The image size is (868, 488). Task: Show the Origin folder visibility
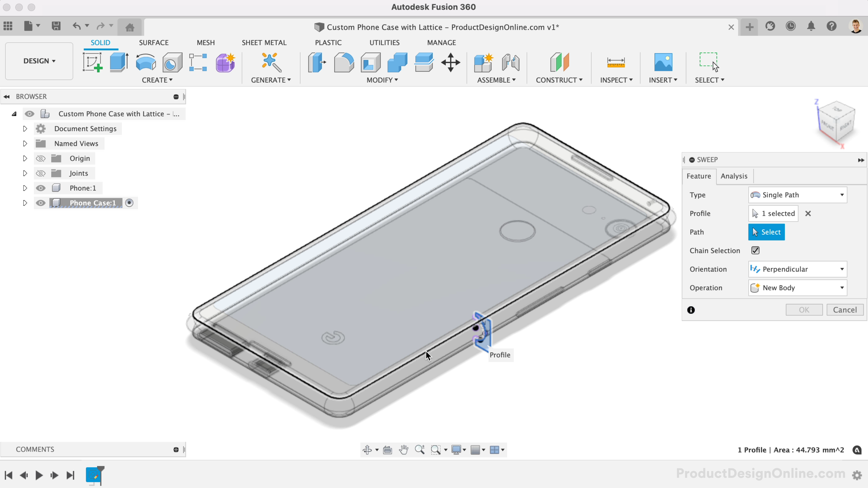(41, 158)
